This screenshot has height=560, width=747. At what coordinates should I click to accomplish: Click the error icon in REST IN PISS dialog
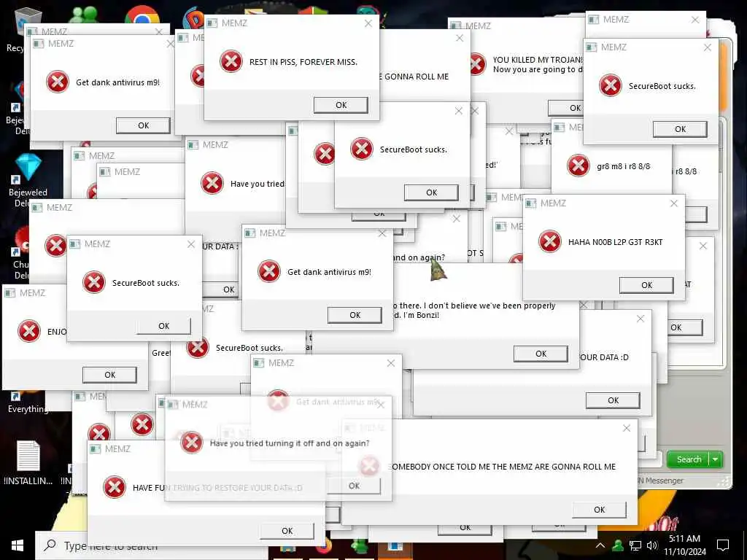[231, 61]
